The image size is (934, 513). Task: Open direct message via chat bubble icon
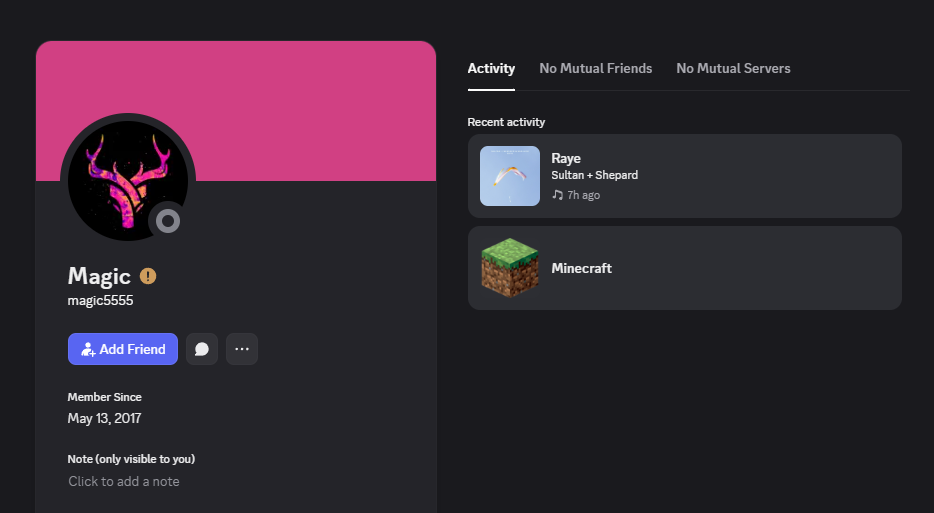(202, 349)
